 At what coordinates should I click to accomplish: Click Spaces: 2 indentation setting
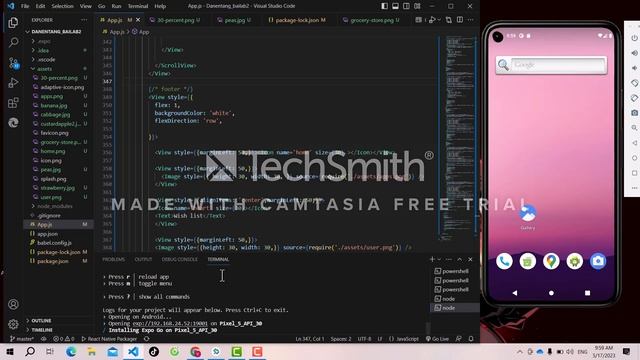tap(341, 339)
